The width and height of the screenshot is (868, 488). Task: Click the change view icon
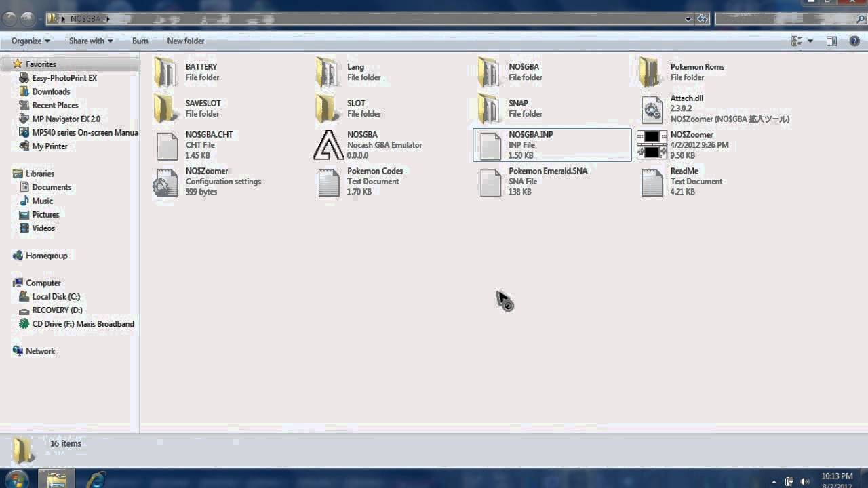pos(797,41)
